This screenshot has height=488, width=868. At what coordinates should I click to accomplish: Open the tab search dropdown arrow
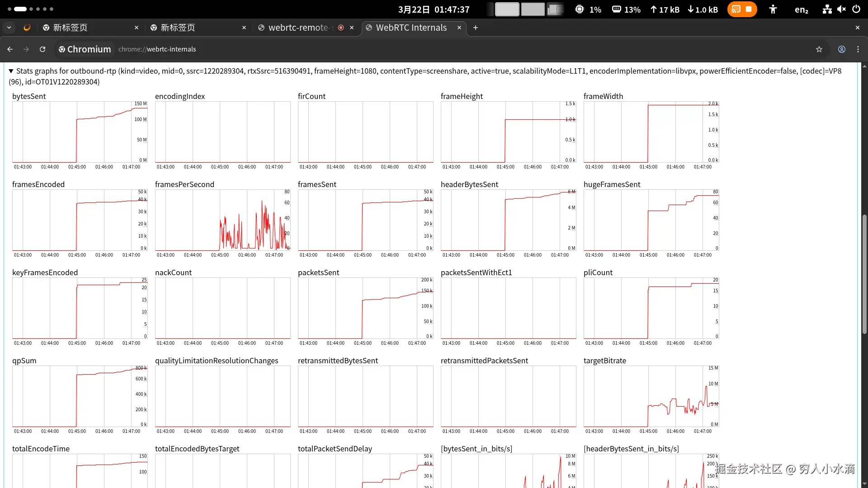[9, 28]
